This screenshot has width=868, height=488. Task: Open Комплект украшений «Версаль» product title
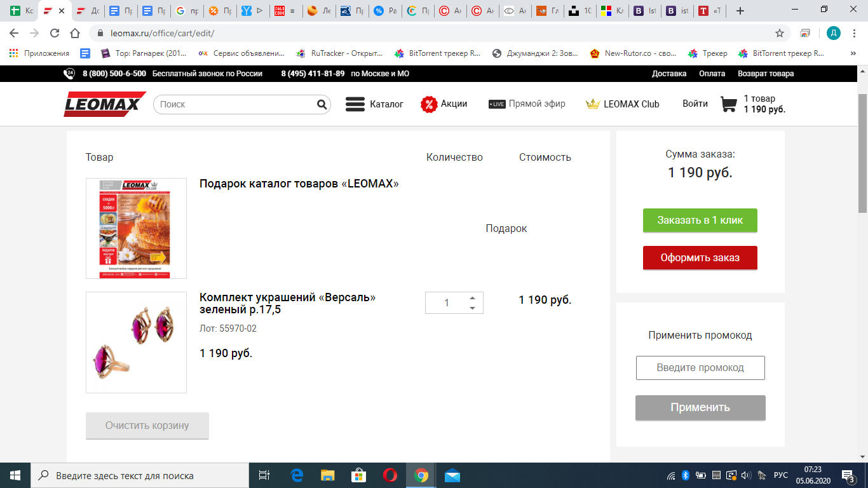point(287,304)
